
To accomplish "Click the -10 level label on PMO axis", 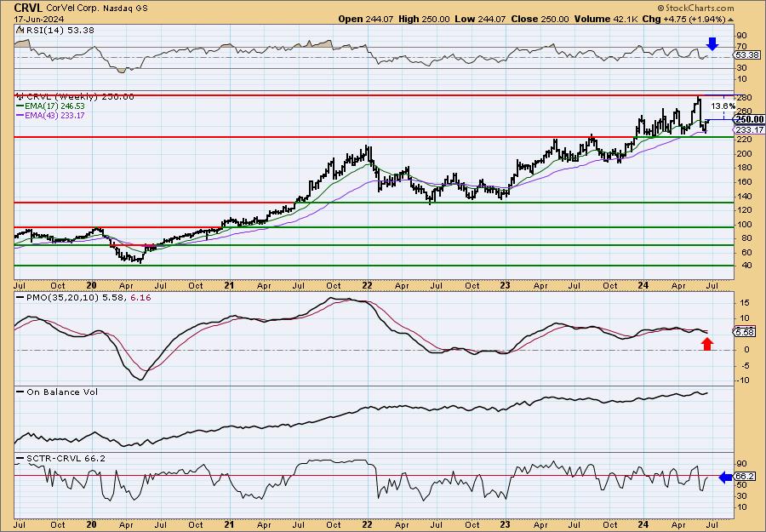I will coord(741,380).
